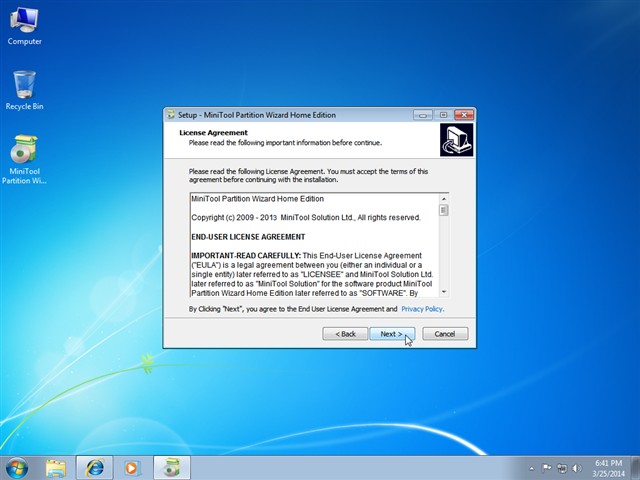
Task: Launch Windows Media Player from the taskbar
Action: coord(131,468)
